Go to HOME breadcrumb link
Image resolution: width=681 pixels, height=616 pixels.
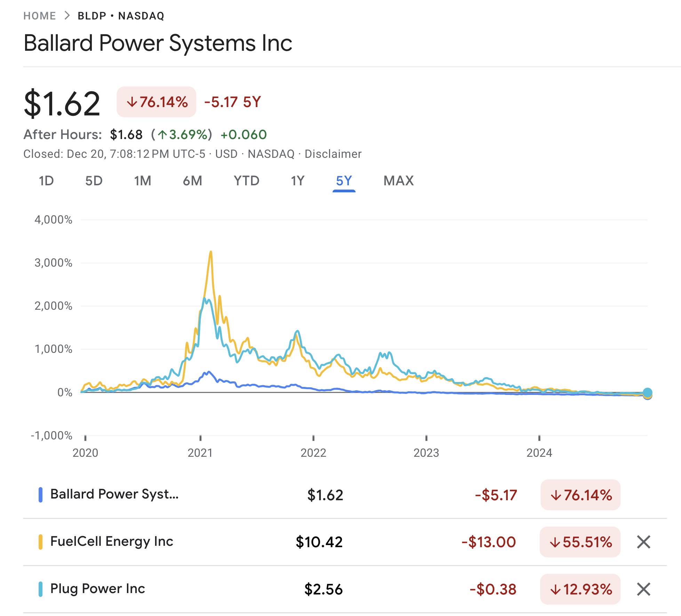click(40, 16)
